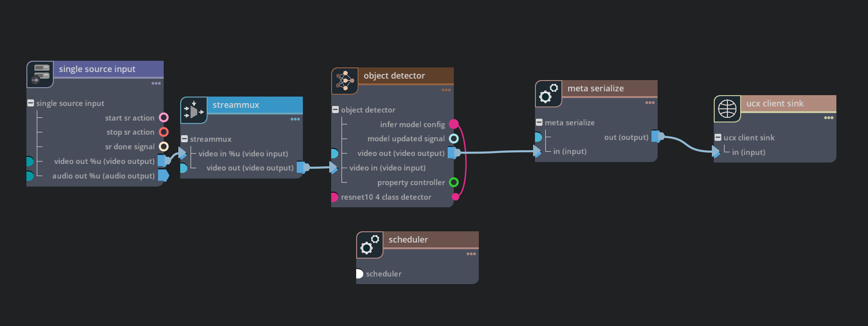
Task: Select the streammux node title bar
Action: [x=255, y=105]
